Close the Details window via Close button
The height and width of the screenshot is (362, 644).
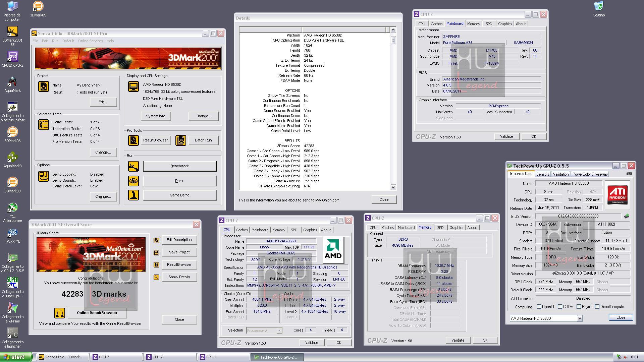(x=384, y=199)
